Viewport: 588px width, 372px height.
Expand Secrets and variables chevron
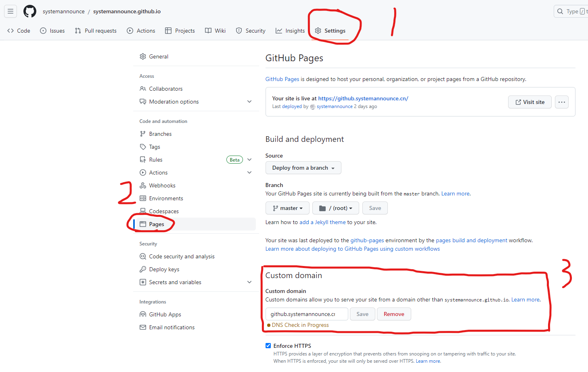pos(249,282)
